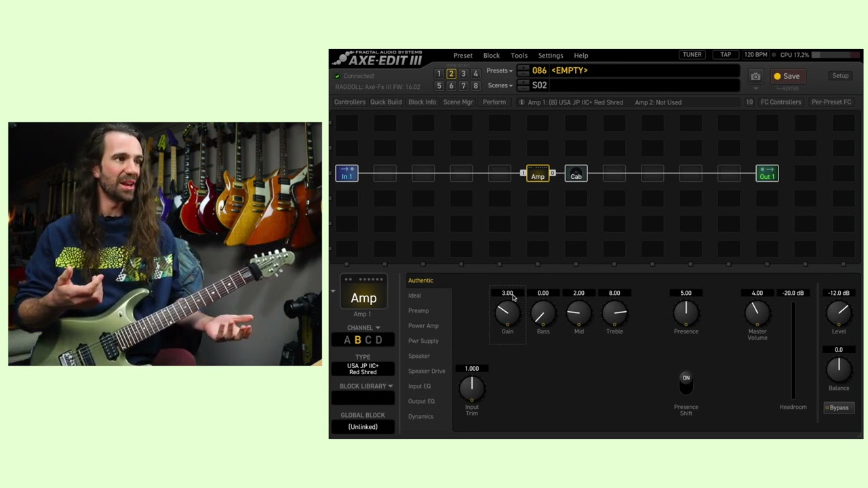Select the Cab block on the grid
868x488 pixels.
(576, 174)
